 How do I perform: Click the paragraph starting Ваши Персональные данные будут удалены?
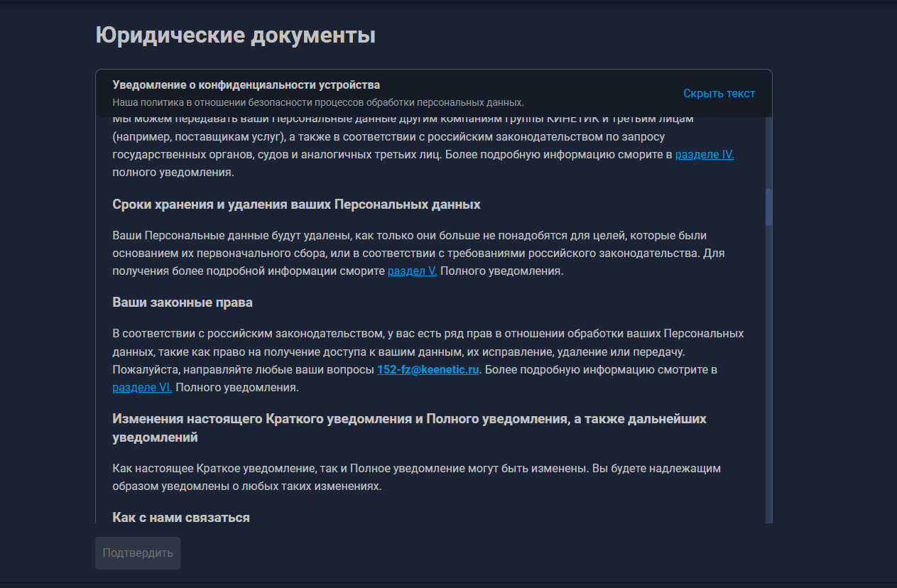pyautogui.click(x=418, y=253)
